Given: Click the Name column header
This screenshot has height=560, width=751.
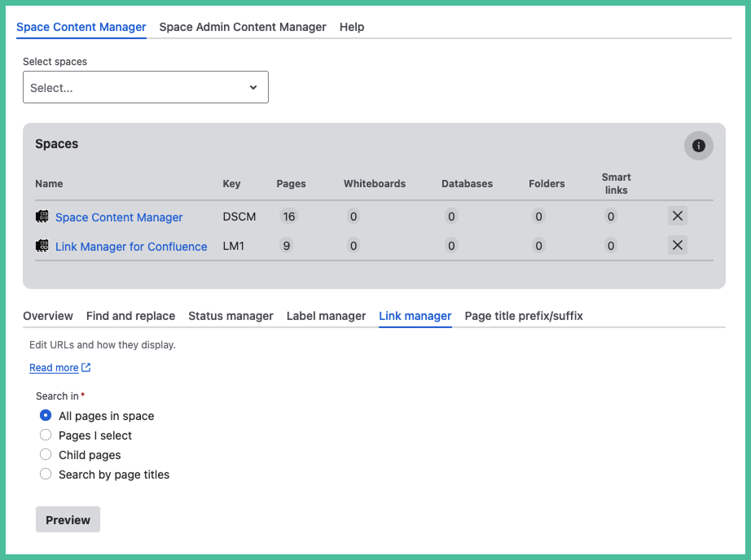Looking at the screenshot, I should 49,184.
